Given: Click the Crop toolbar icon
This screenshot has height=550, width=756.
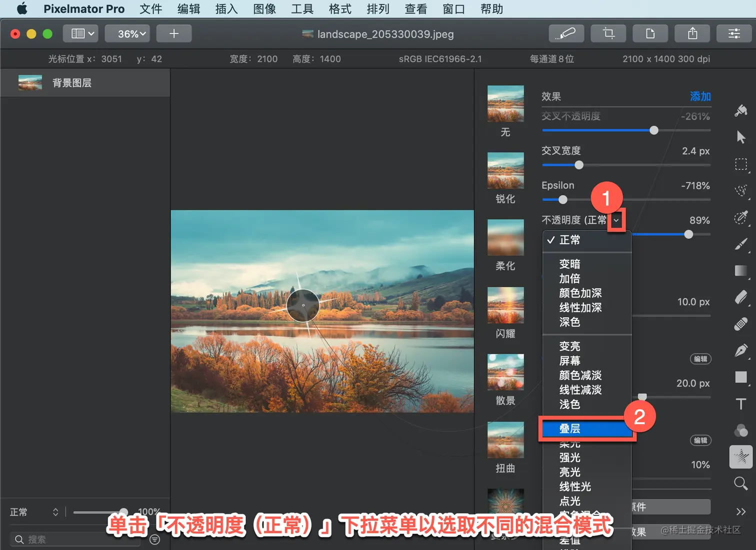Looking at the screenshot, I should click(608, 34).
